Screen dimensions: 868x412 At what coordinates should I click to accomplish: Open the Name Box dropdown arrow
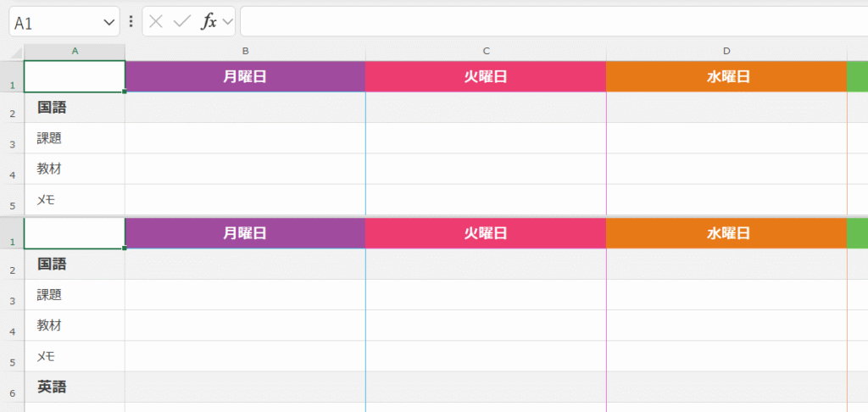[108, 22]
